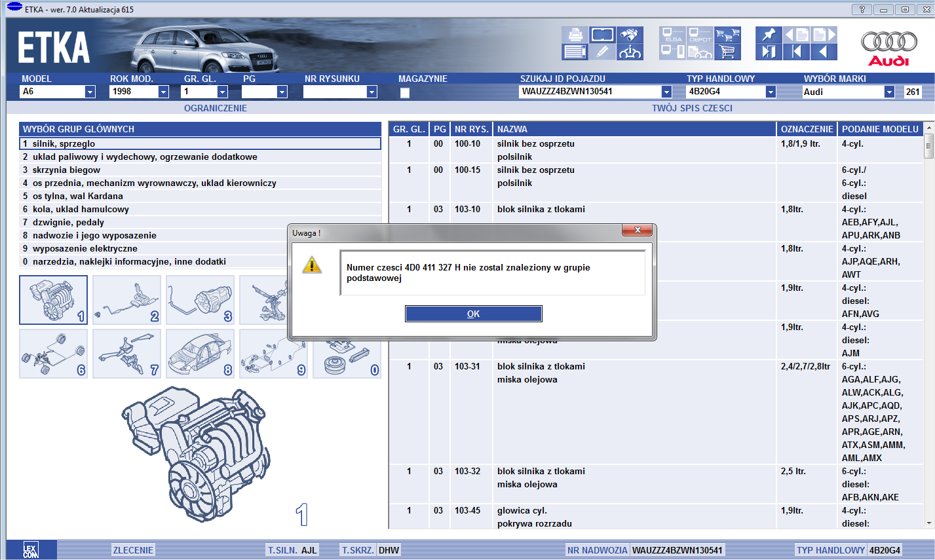Open search with the binoculars icon

coord(630,35)
